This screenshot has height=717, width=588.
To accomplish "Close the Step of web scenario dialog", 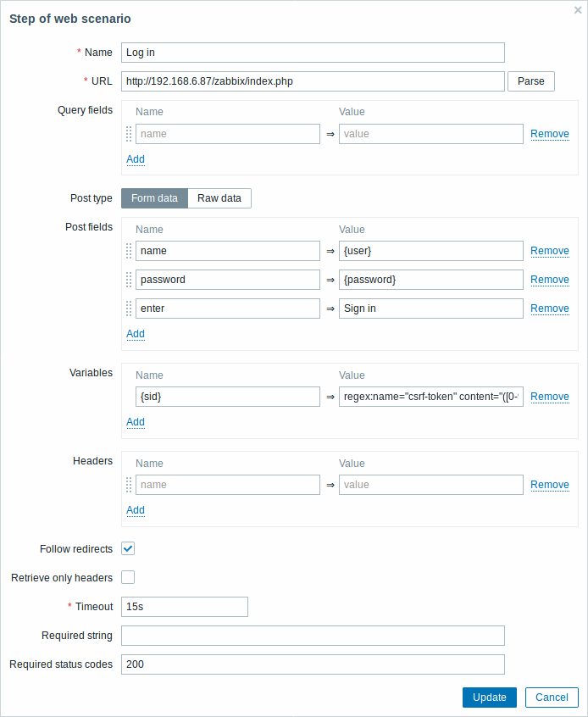I will coord(578,10).
